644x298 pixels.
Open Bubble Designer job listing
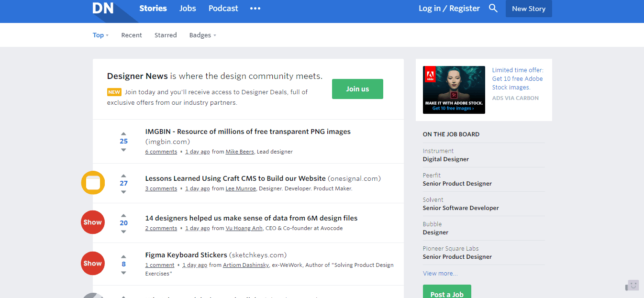coord(484,228)
